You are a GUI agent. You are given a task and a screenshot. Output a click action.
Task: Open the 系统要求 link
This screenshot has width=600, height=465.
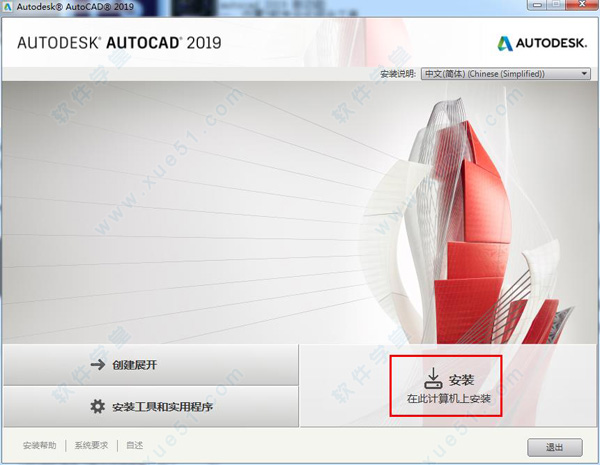(91, 445)
